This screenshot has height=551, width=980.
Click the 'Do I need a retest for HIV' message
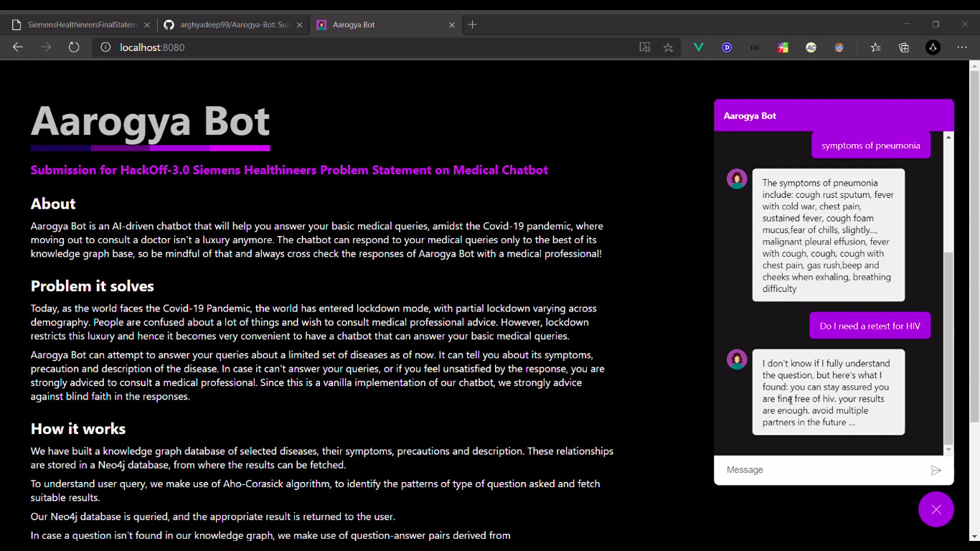point(870,326)
